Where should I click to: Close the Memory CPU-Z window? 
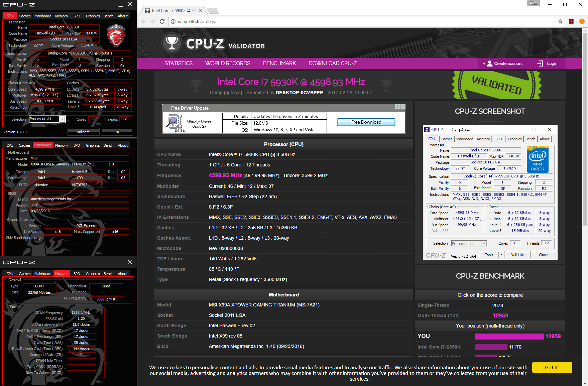click(x=130, y=262)
